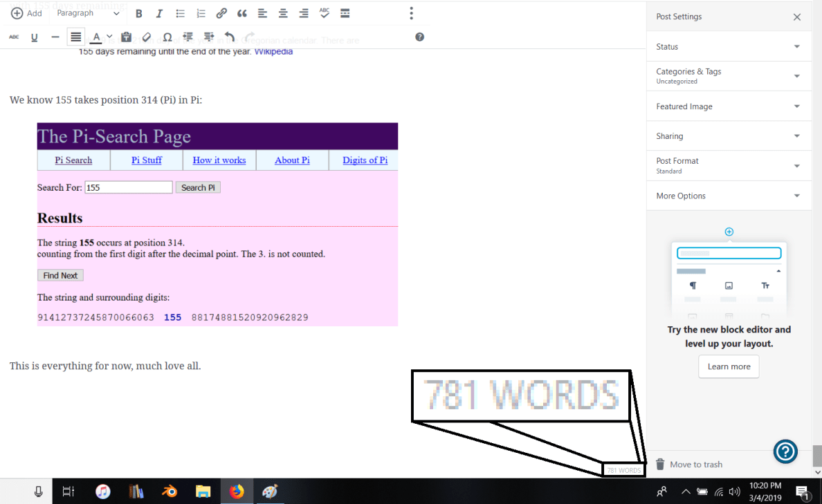The width and height of the screenshot is (822, 504).
Task: Toggle the unordered bullet list
Action: click(180, 13)
